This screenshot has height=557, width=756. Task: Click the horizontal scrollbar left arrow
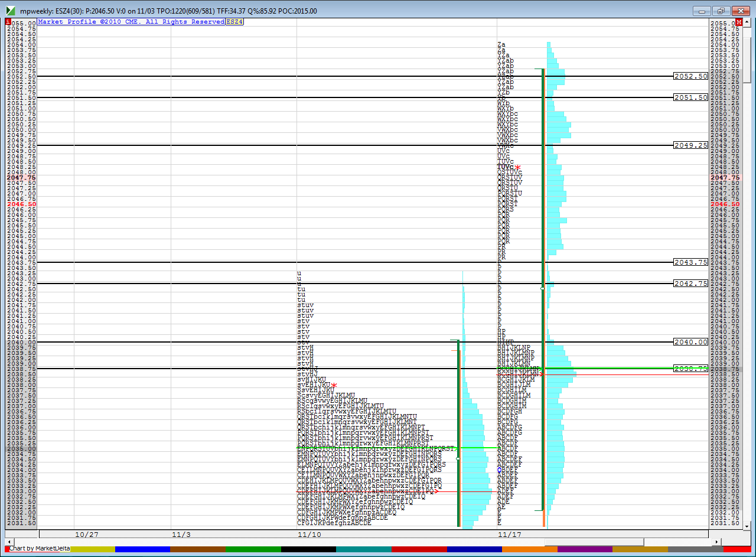click(8, 542)
